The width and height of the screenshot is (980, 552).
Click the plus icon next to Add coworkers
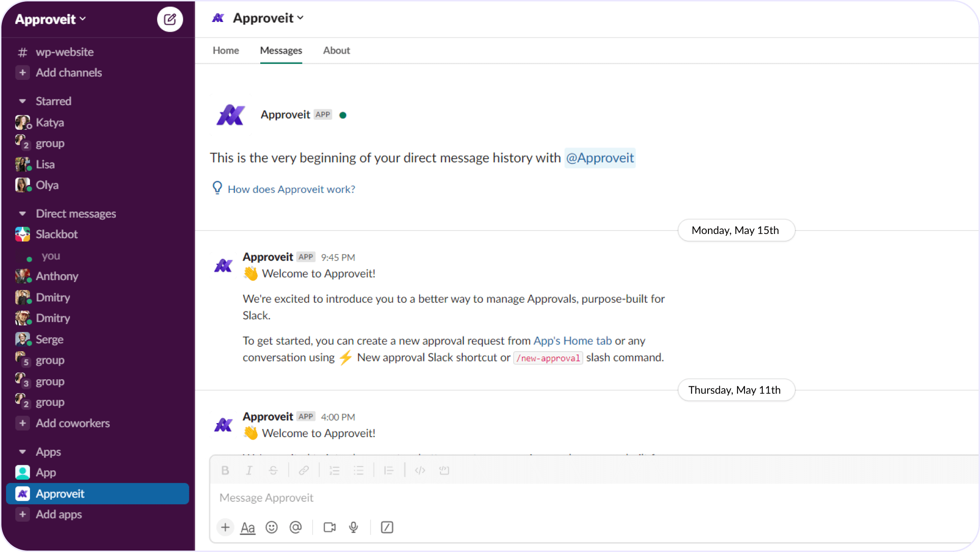22,423
